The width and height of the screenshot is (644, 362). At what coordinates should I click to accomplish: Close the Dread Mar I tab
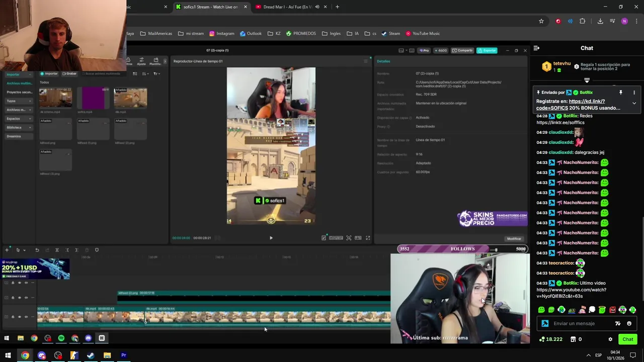[325, 7]
